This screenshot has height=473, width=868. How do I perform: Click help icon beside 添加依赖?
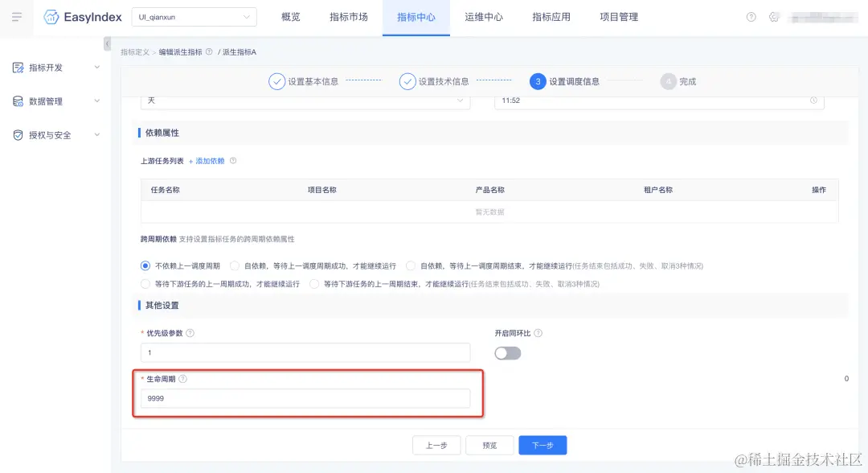pyautogui.click(x=233, y=161)
